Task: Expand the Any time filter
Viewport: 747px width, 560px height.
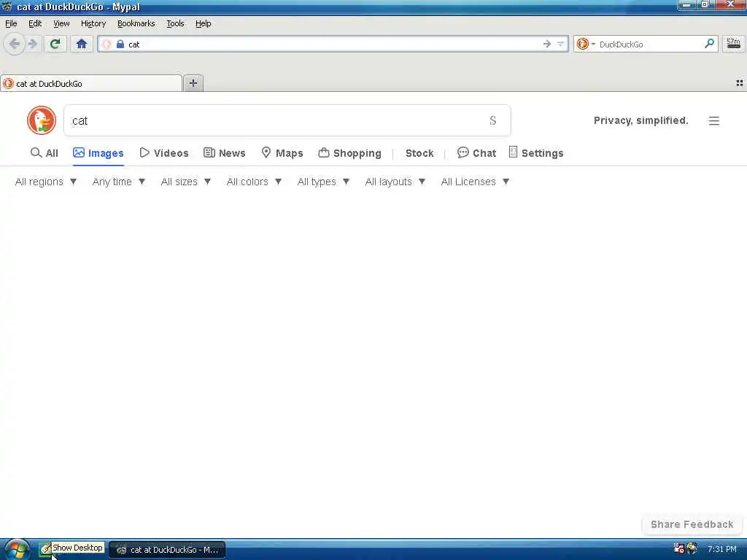Action: (x=119, y=182)
